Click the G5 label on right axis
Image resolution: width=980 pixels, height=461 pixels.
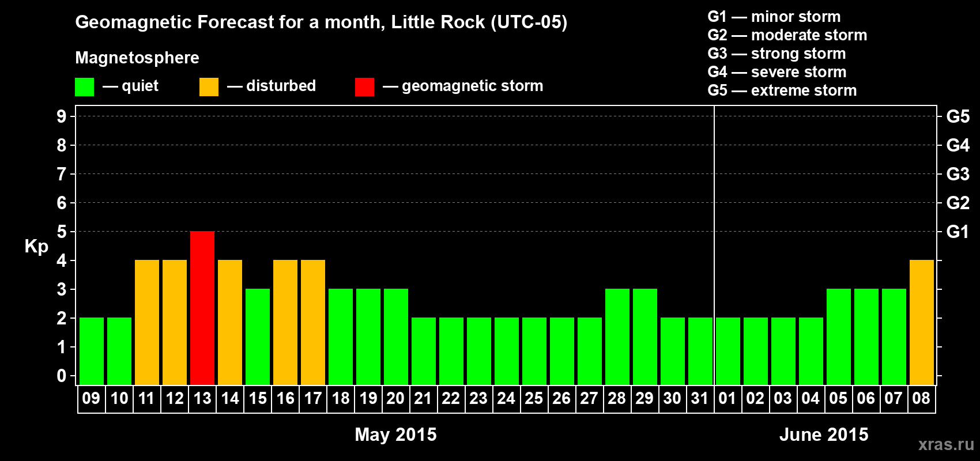pos(958,116)
